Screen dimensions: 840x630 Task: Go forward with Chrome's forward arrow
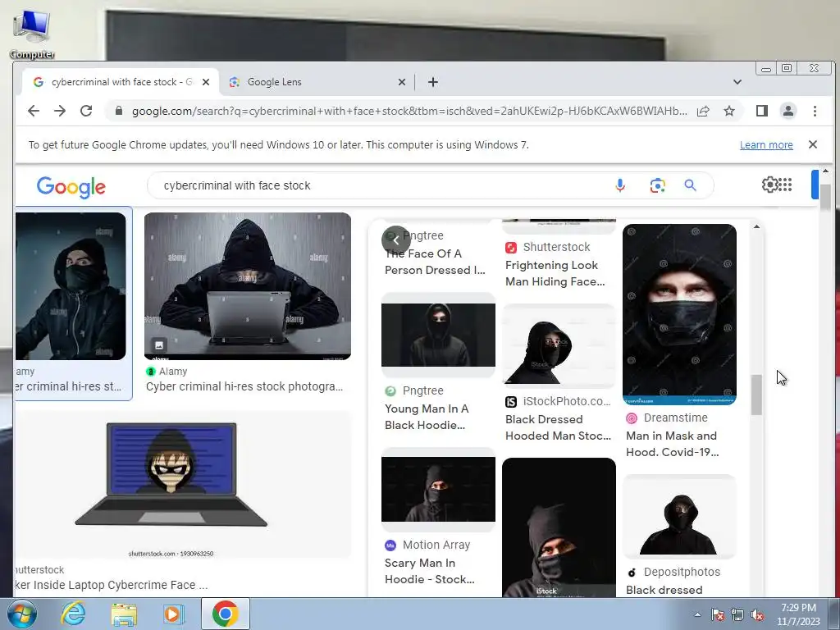pos(60,111)
